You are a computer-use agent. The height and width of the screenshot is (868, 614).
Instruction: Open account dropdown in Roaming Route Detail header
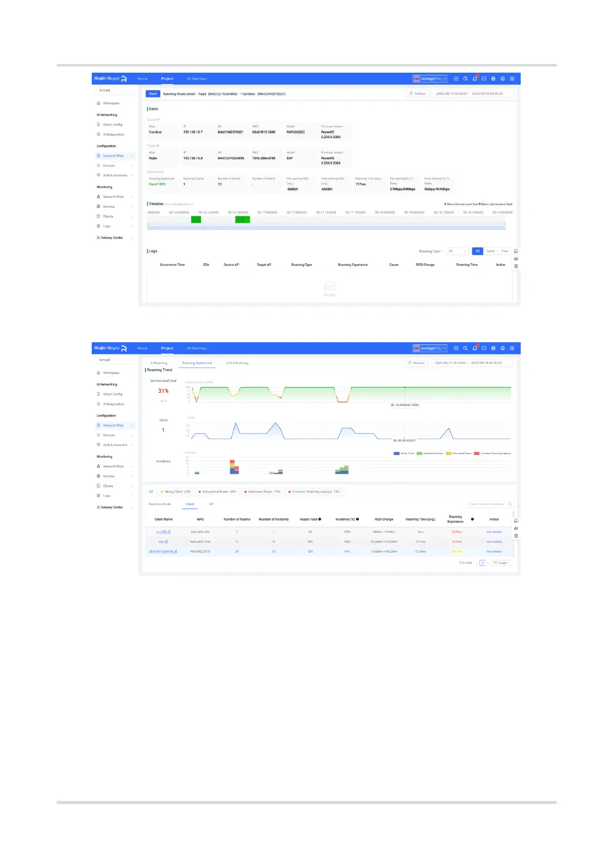430,79
